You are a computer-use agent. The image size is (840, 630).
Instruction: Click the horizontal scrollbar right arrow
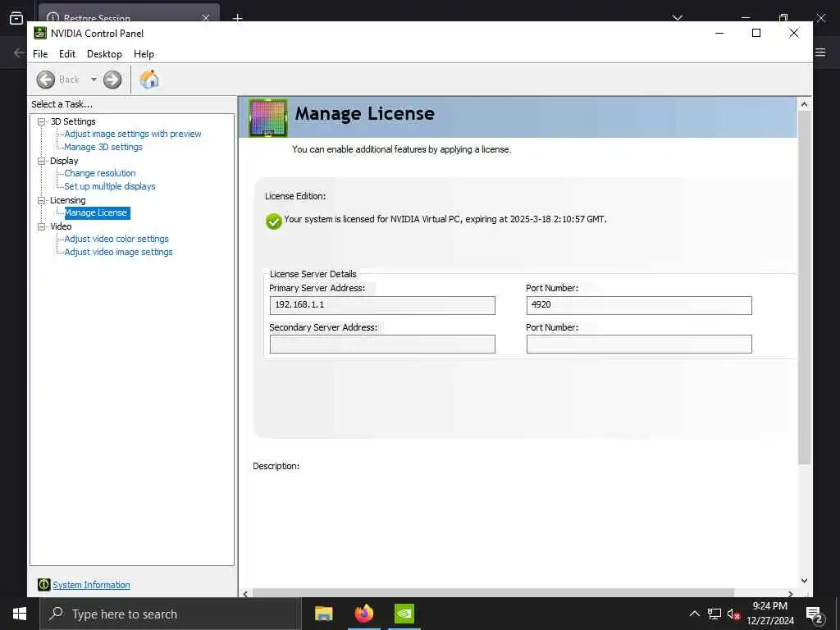[791, 594]
